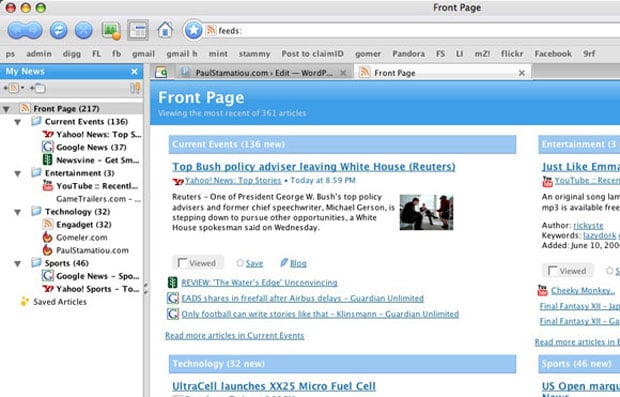Open the mint bookmark
Image resolution: width=620 pixels, height=397 pixels.
pos(218,53)
